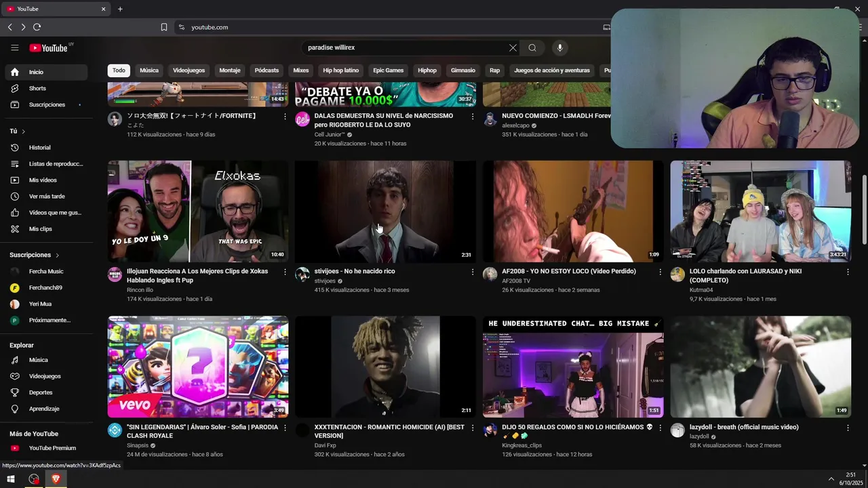This screenshot has height=488, width=868.
Task: Open XXXTENTACION Romantic Homicide thumbnail
Action: coord(385,367)
